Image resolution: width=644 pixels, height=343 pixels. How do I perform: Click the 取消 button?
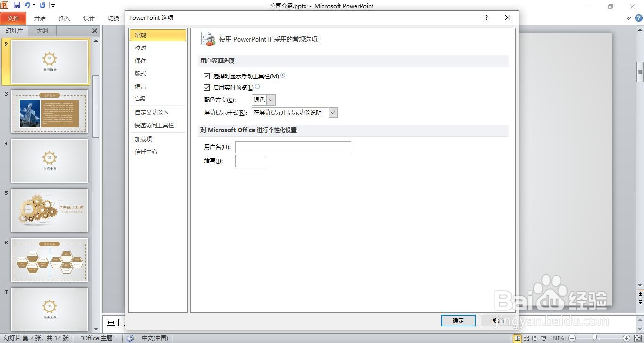(x=498, y=320)
